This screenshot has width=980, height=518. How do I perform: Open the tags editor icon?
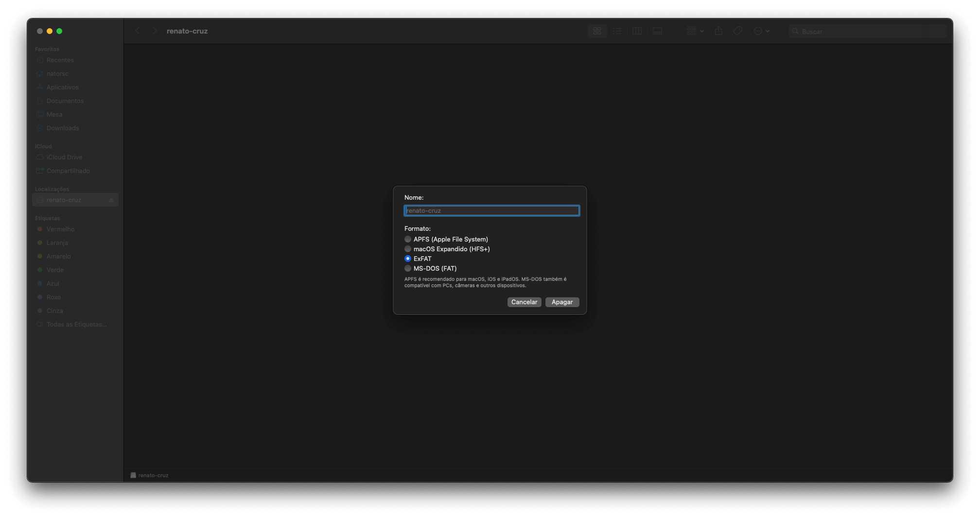(737, 31)
